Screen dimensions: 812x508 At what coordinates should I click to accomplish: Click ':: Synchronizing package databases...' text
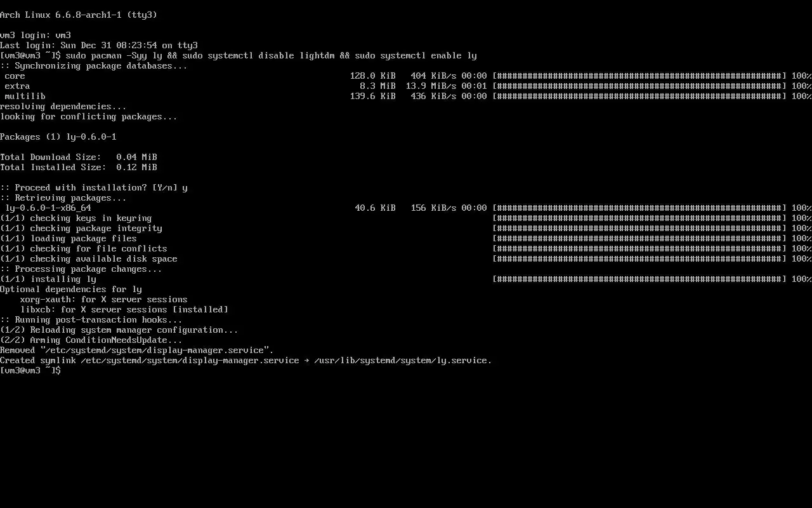pyautogui.click(x=94, y=65)
